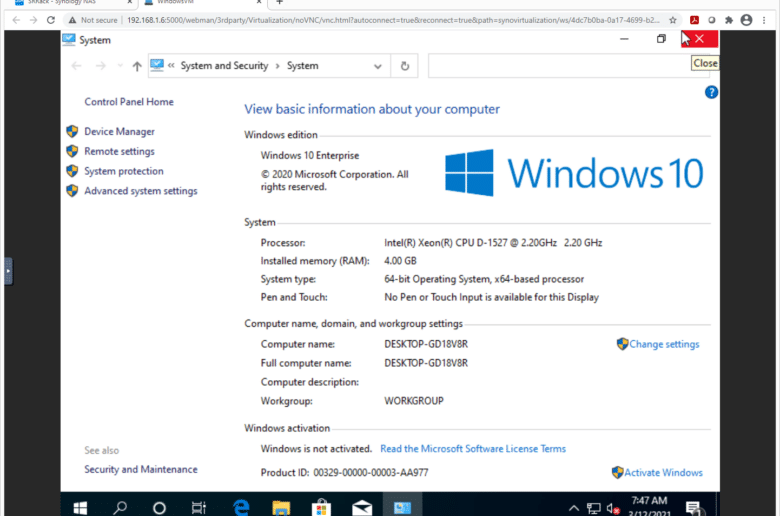Screen dimensions: 780x516
Task: Open the Windows Start menu
Action: 80,508
